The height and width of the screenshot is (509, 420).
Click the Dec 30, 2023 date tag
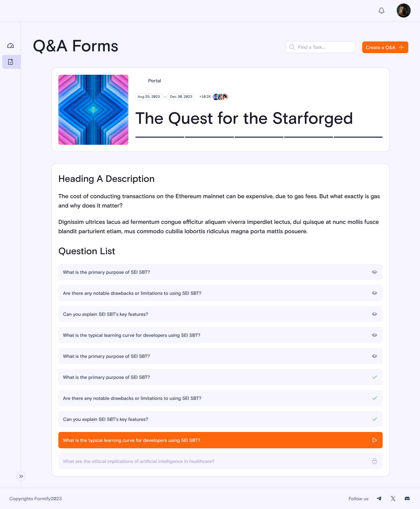(x=181, y=97)
